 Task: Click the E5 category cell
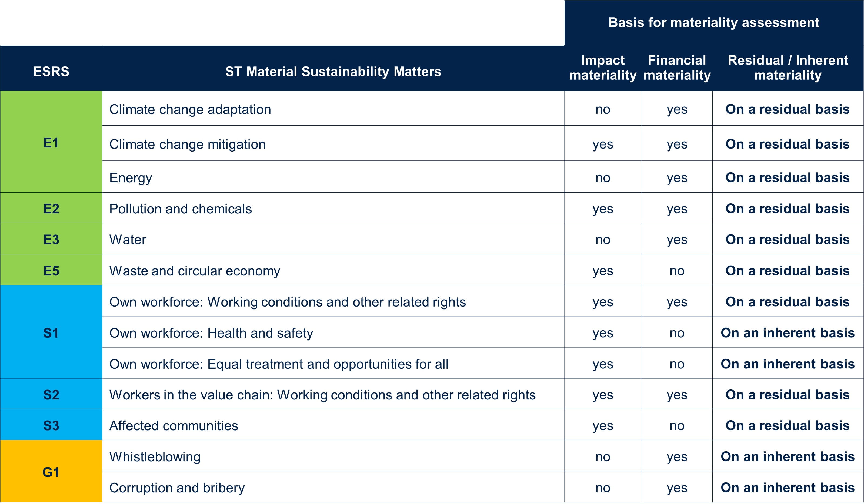51,271
